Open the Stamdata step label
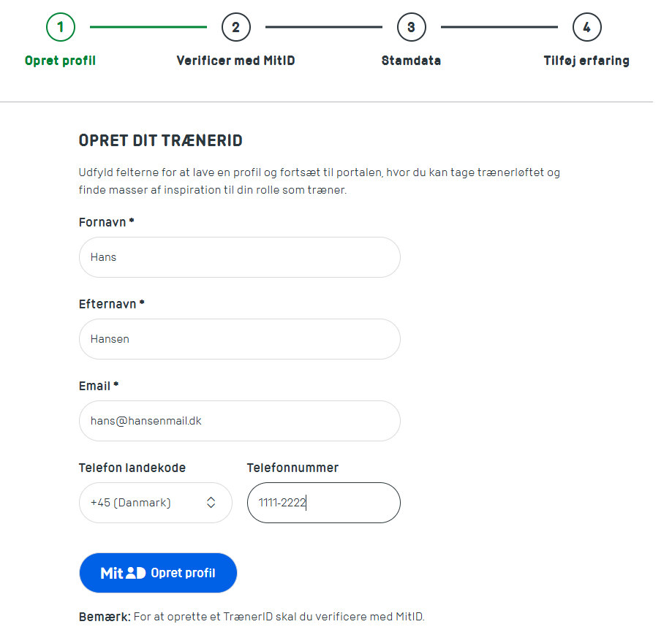This screenshot has width=672, height=635. click(412, 61)
